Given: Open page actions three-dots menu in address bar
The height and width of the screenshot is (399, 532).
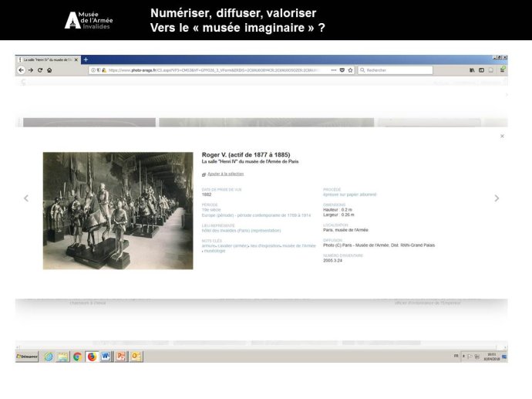Looking at the screenshot, I should [x=334, y=70].
